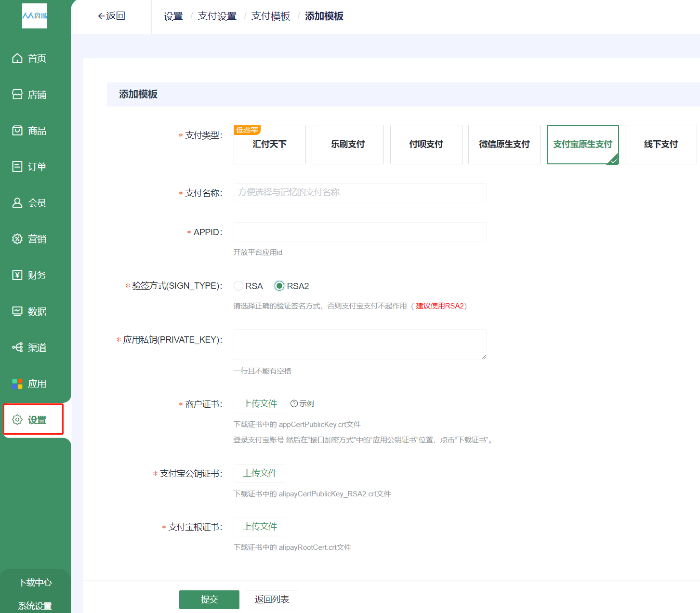Viewport: 700px width, 613px height.
Task: Upload file for 商户证书
Action: click(x=260, y=404)
